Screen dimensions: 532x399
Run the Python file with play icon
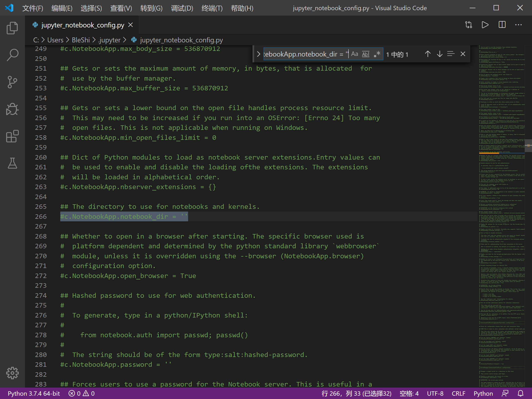[x=485, y=25]
